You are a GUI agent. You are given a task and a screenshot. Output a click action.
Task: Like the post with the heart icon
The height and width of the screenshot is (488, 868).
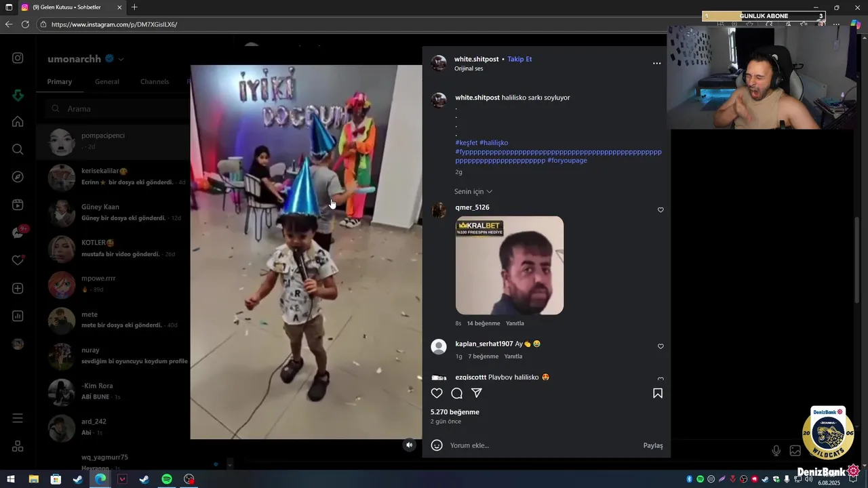point(437,393)
